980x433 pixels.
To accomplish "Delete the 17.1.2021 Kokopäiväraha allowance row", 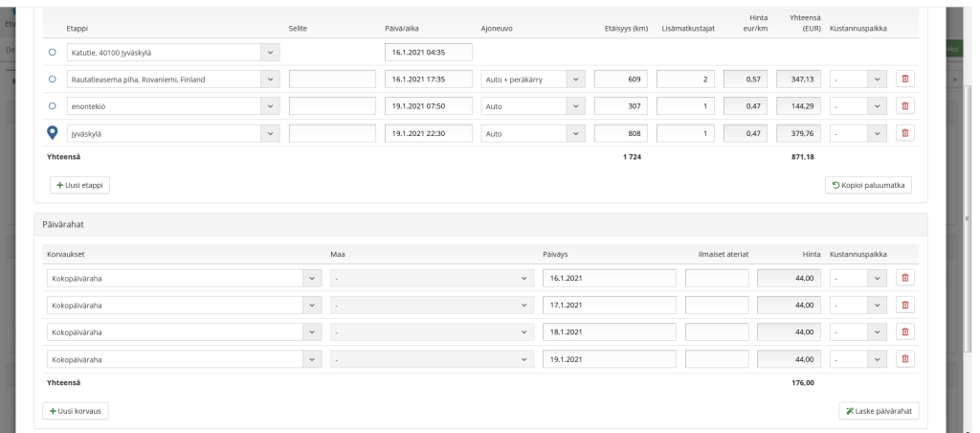I will point(904,306).
